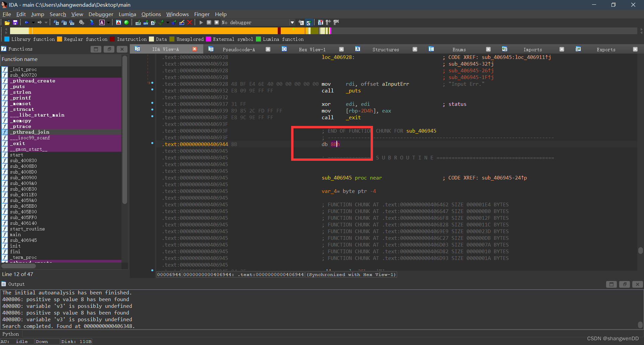
Task: Click the red warning triangle toolbar icon
Action: point(118,22)
